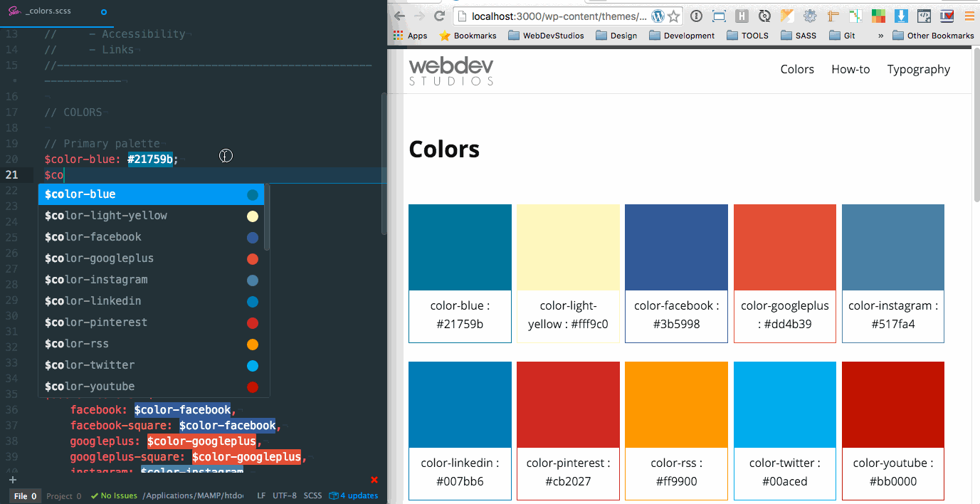The image size is (980, 504).
Task: Open the Colors nav link
Action: click(797, 69)
